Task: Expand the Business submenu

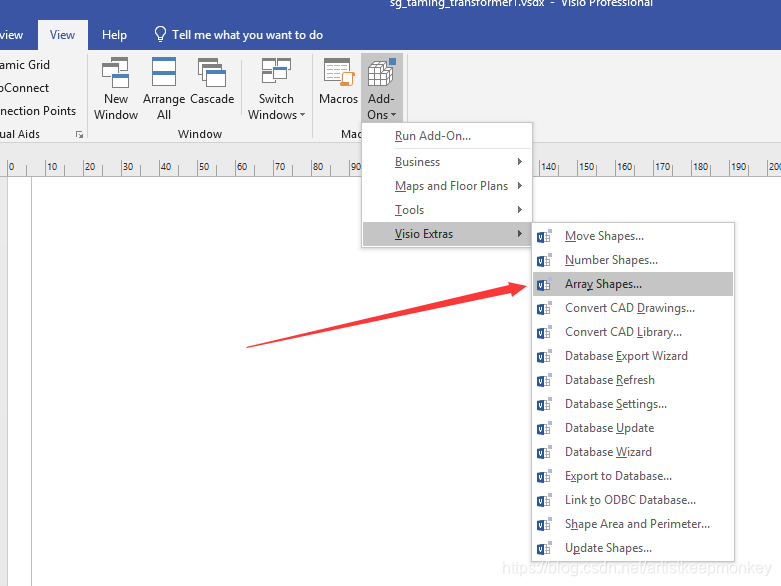Action: click(x=447, y=162)
